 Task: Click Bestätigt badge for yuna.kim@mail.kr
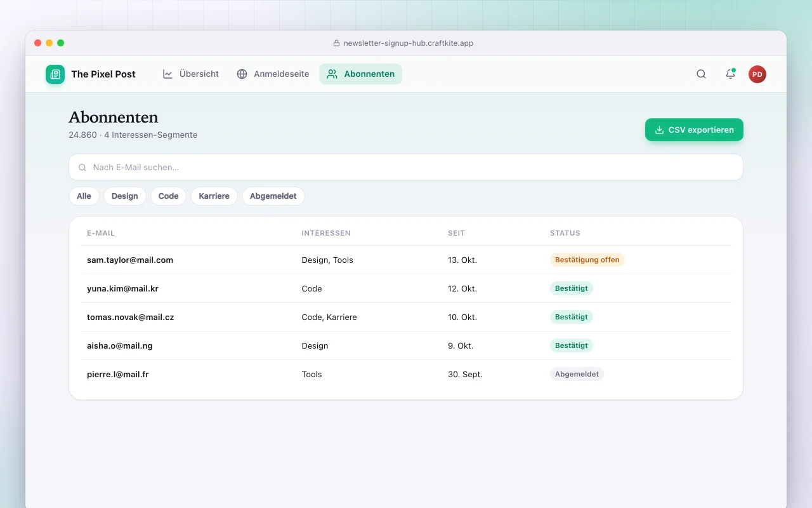tap(572, 288)
